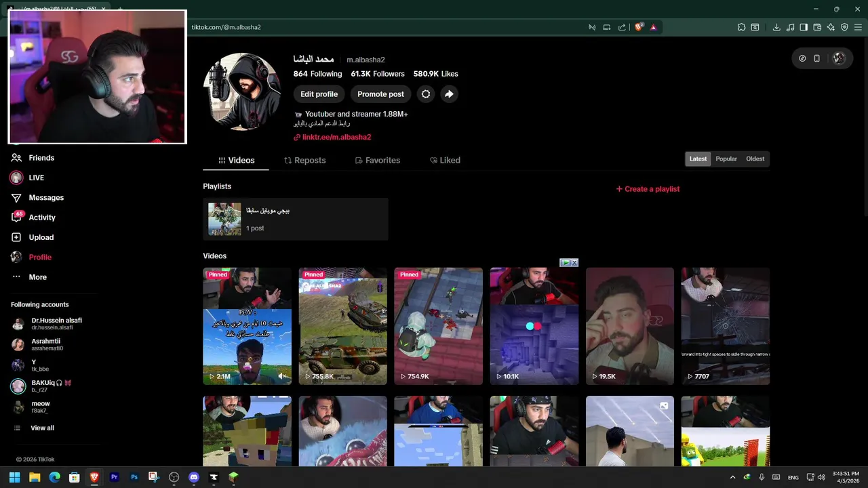Viewport: 868px width, 488px height.
Task: Open the Brave Wallet icon
Action: [817, 27]
